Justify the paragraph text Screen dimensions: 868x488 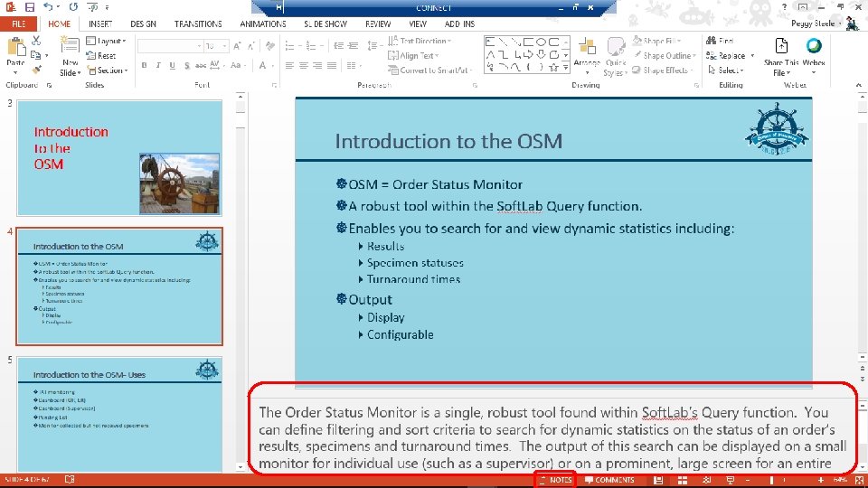coord(332,65)
